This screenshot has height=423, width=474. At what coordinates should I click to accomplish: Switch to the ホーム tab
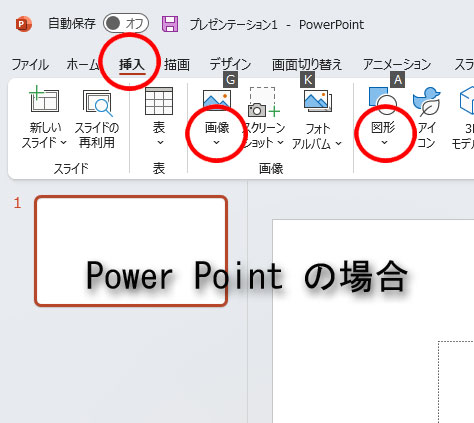coord(82,64)
